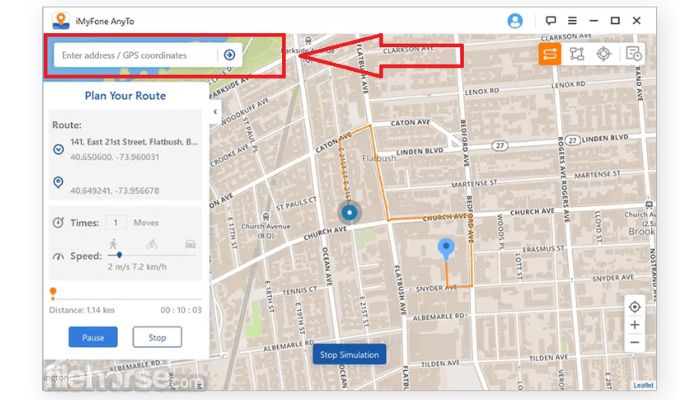The width and height of the screenshot is (700, 400).
Task: Click the Times clock icon
Action: 58,222
